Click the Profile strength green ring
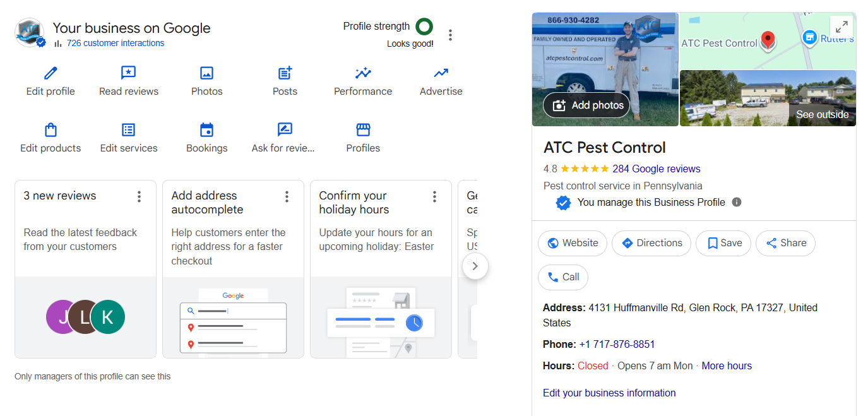 coord(424,27)
